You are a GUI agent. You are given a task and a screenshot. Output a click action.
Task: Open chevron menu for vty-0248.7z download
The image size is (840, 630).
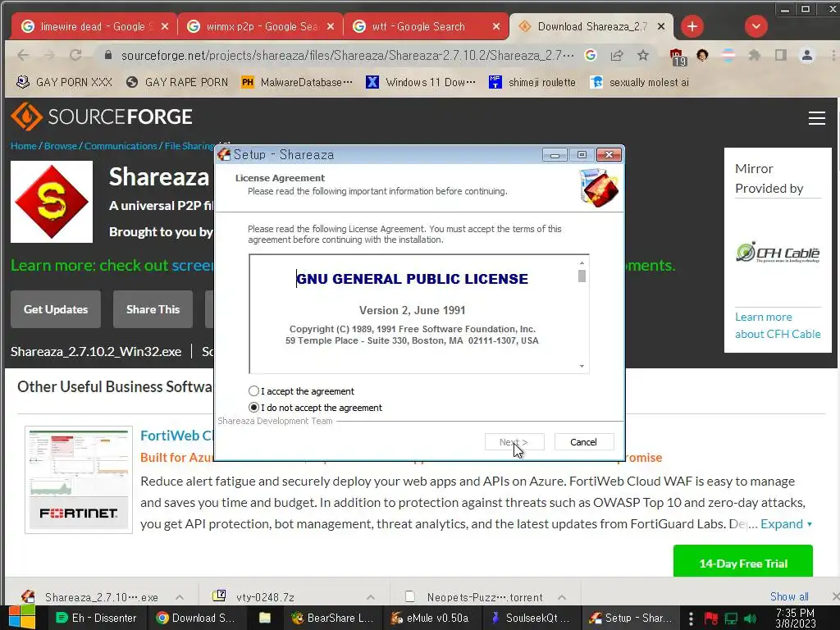coord(371,597)
